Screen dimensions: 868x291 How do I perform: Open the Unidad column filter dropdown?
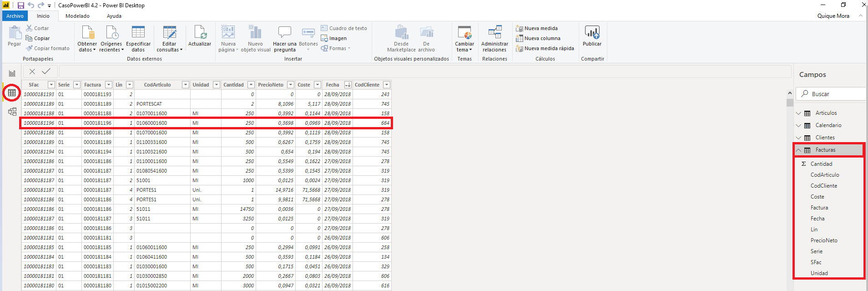click(x=217, y=85)
